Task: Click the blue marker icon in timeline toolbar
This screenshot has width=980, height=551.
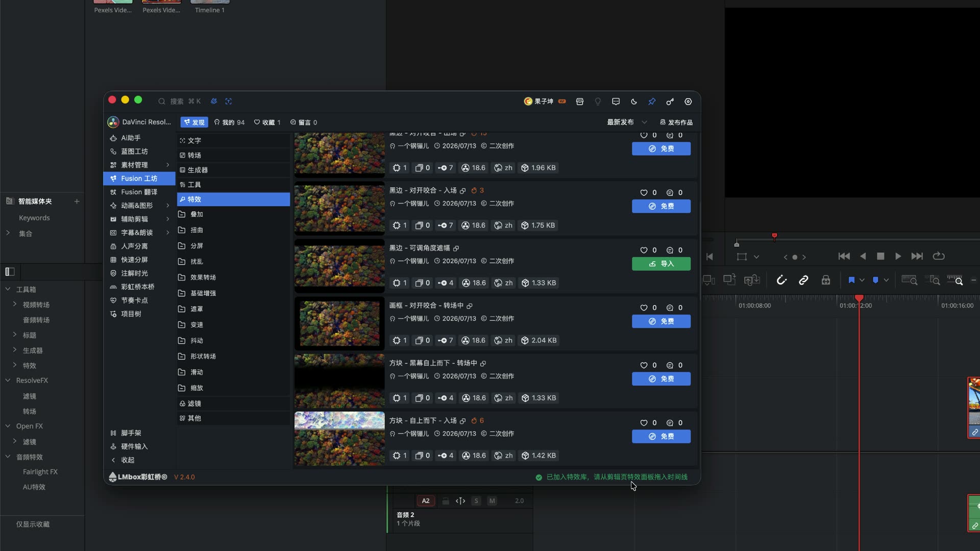Action: pyautogui.click(x=876, y=280)
